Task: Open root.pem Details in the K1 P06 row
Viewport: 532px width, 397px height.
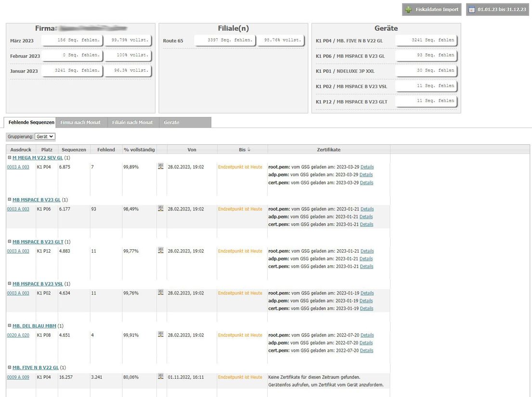Action: (x=367, y=209)
